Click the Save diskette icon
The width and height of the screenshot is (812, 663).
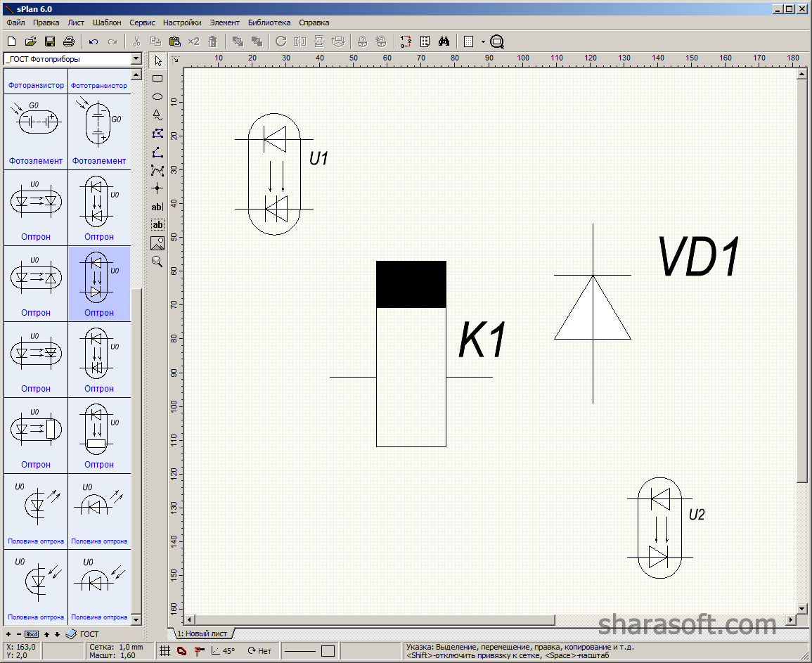pos(50,41)
